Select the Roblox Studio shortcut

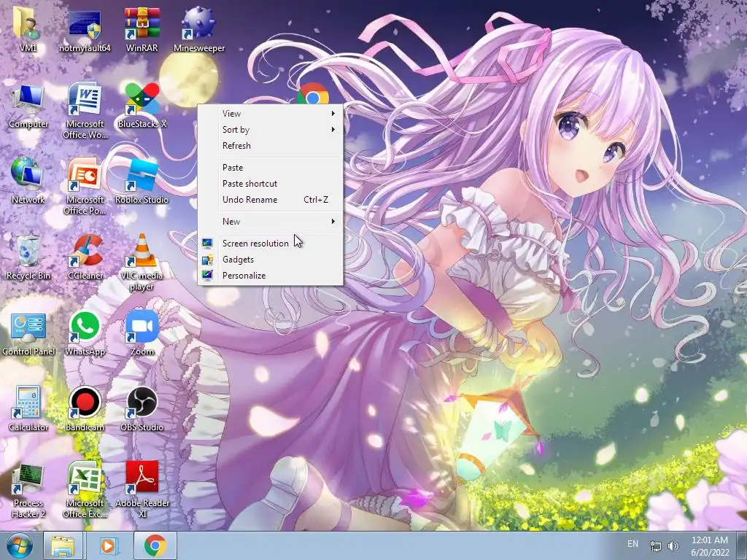click(142, 182)
